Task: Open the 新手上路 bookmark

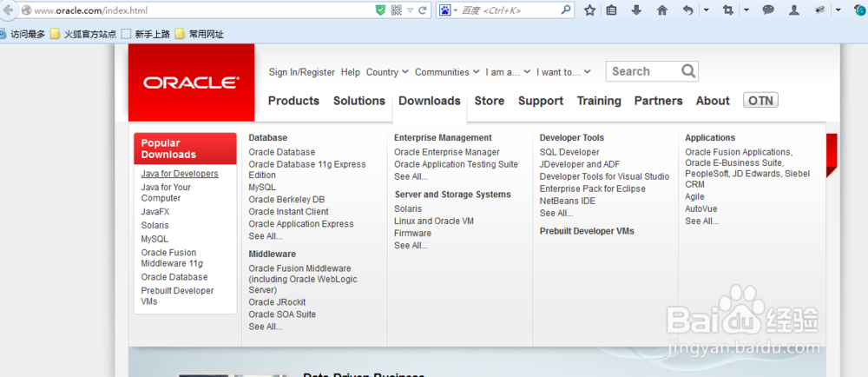Action: [x=146, y=35]
